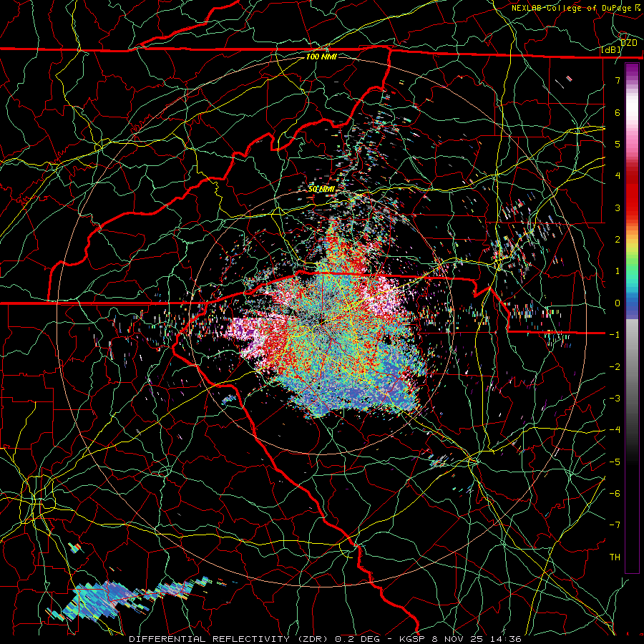Click the -5 value on the color scale
The height and width of the screenshot is (644, 644).
coord(615,462)
